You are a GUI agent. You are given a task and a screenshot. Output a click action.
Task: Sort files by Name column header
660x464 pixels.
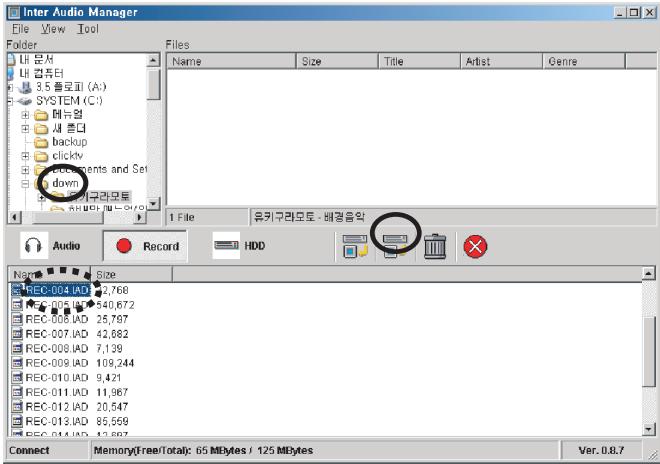232,61
